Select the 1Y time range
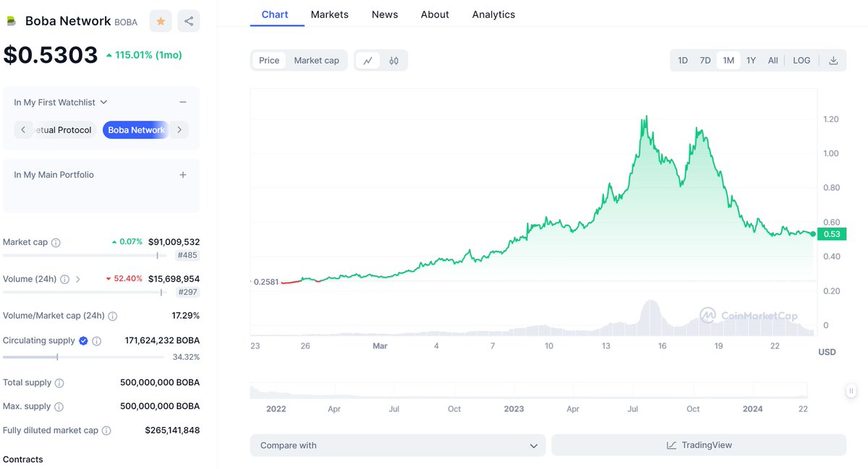This screenshot has width=868, height=469. (751, 60)
